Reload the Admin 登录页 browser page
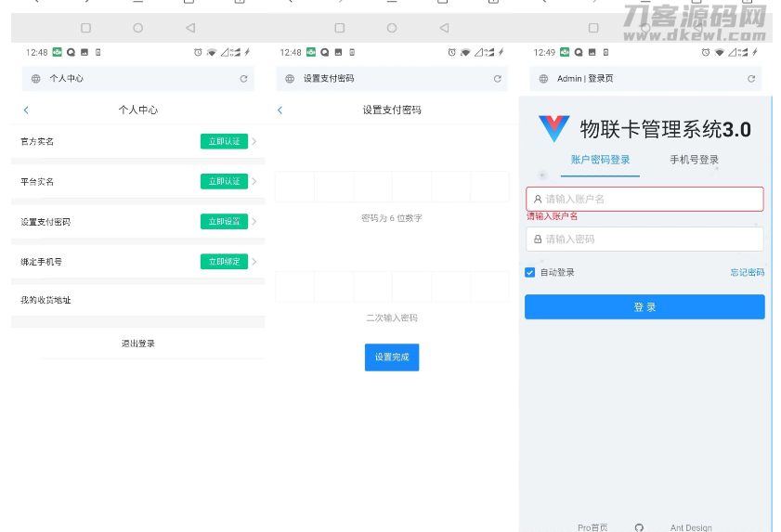The width and height of the screenshot is (781, 532). point(751,79)
